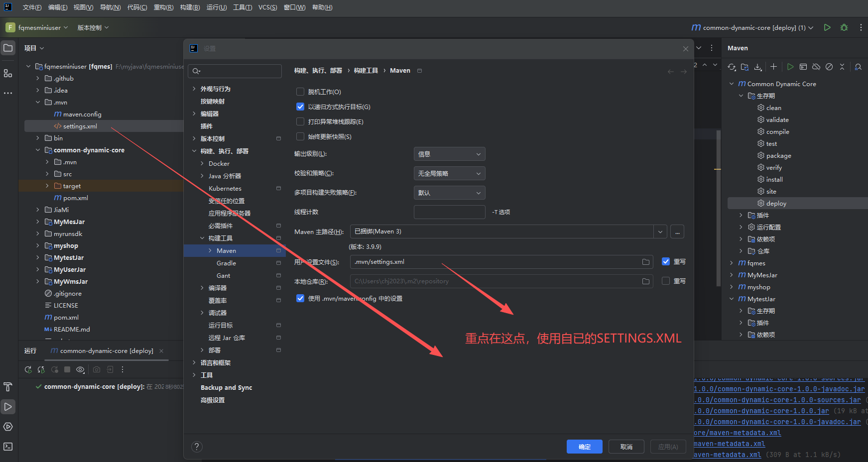Click the 确定 button
Screen dimensions: 868x462
click(584, 447)
